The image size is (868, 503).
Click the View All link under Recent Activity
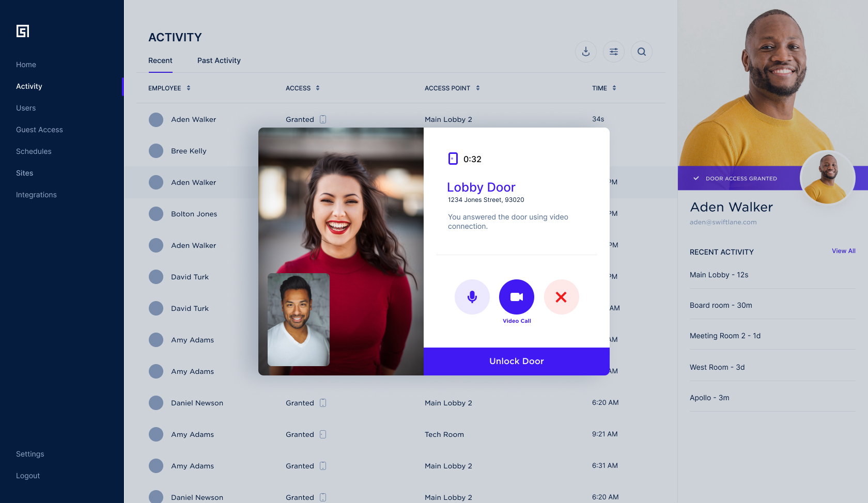[843, 251]
